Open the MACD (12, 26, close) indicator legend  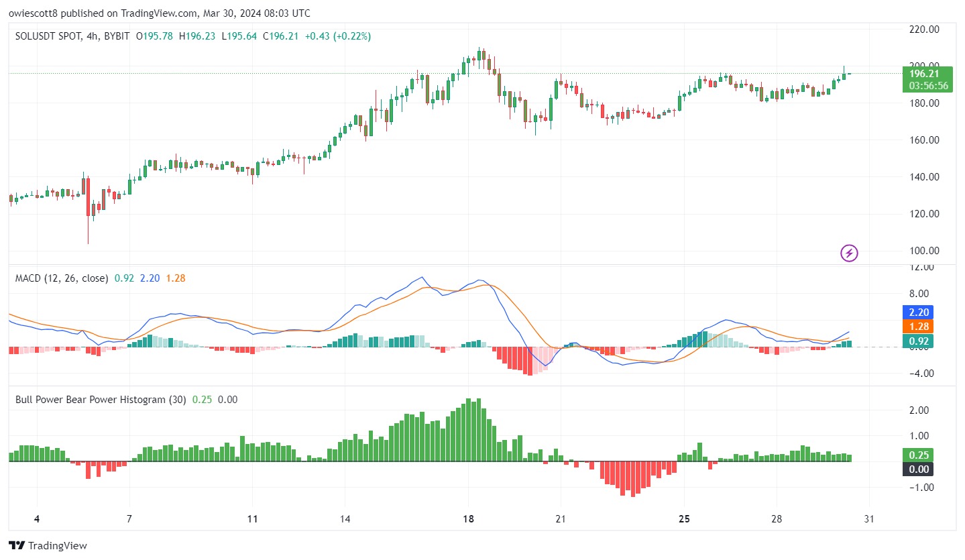pos(62,278)
